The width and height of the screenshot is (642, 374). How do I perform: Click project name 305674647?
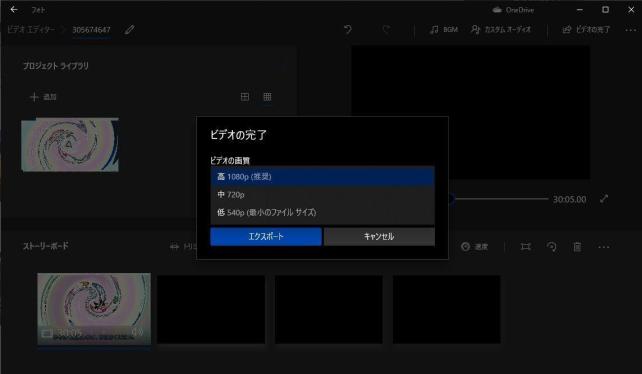[x=91, y=30]
